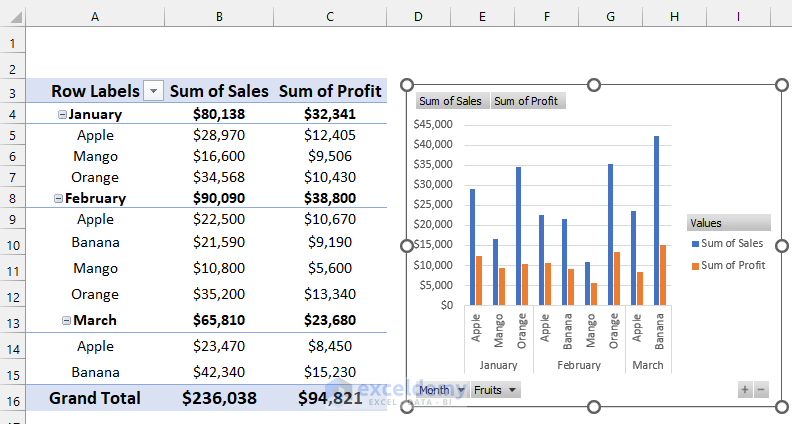Click the orange Sum of Profit legend swatch
Image resolution: width=792 pixels, height=424 pixels.
(x=695, y=265)
